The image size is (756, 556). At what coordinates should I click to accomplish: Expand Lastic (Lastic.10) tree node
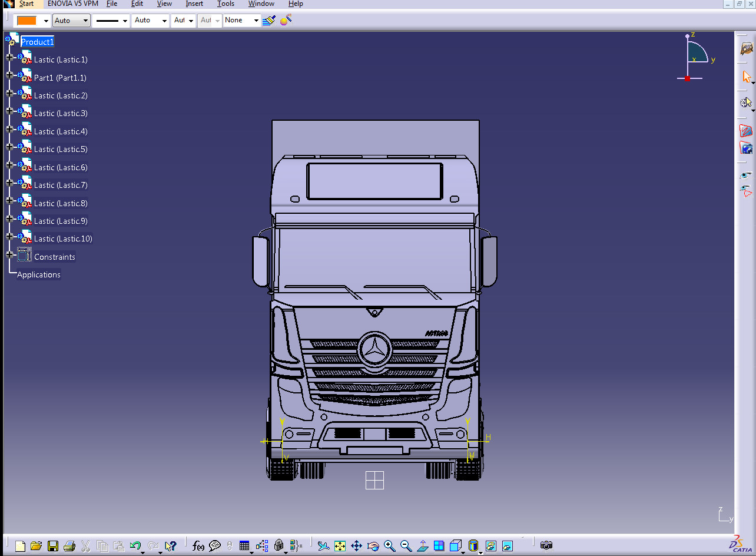coord(9,236)
